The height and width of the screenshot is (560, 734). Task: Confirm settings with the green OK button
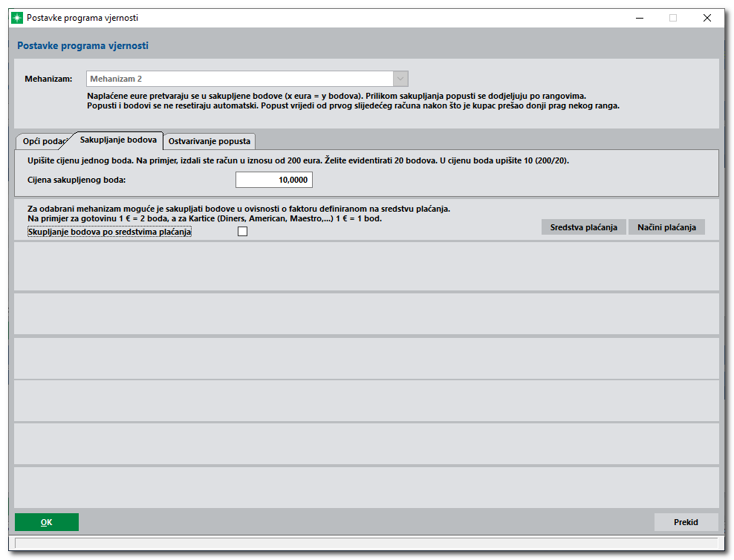pos(47,522)
